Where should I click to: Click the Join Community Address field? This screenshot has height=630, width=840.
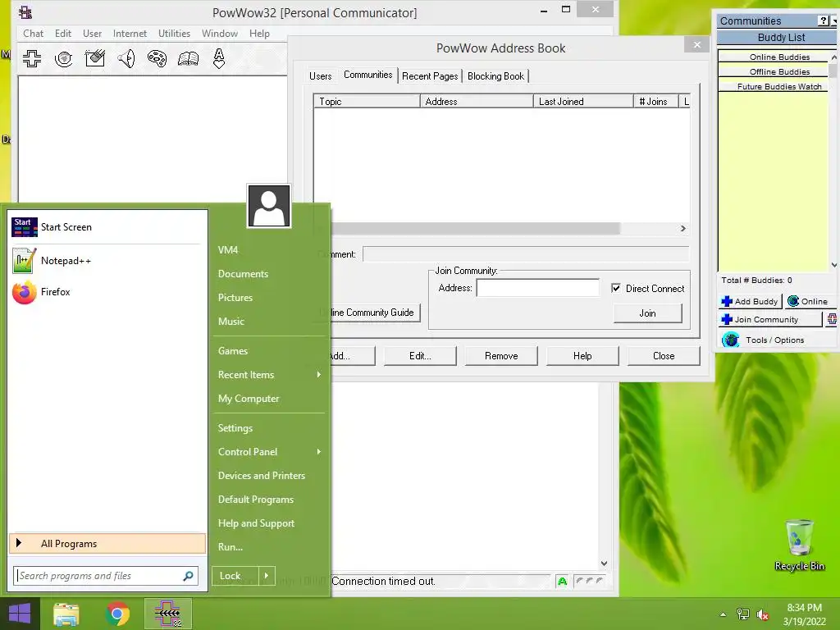pos(538,288)
